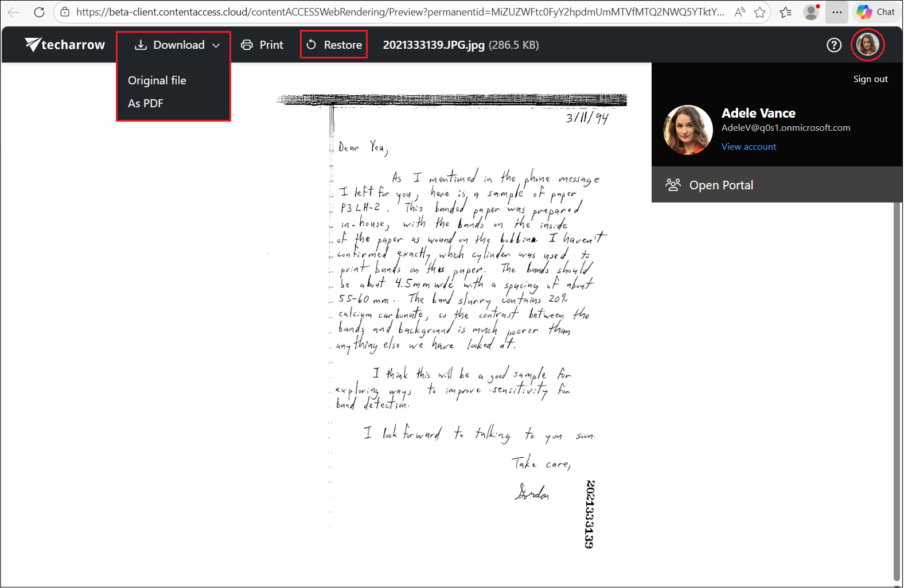The width and height of the screenshot is (904, 588).
Task: Click the vertical page scrollbar
Action: coord(897,391)
